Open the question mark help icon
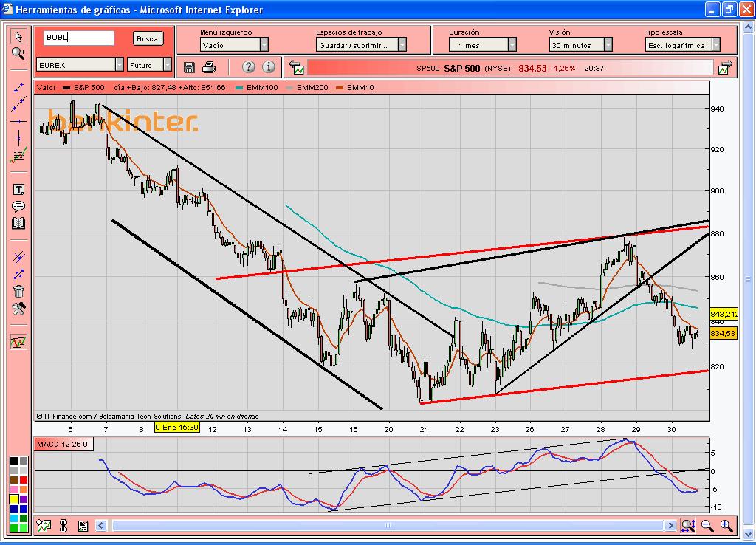This screenshot has height=545, width=756. [248, 67]
